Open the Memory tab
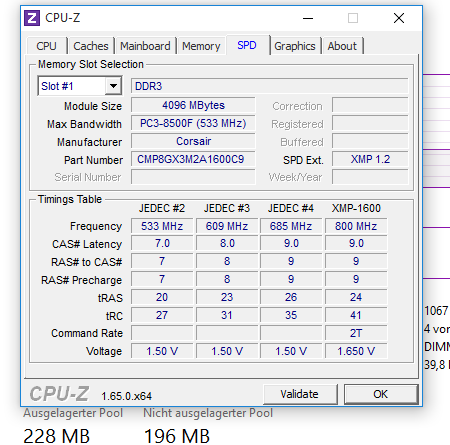The width and height of the screenshot is (450, 445). pyautogui.click(x=201, y=46)
